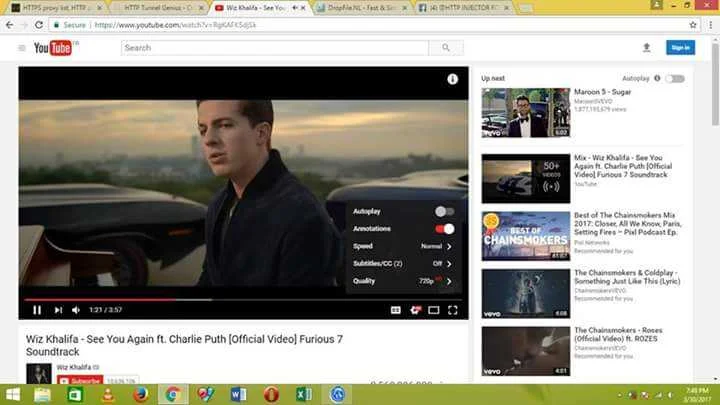720x405 pixels.
Task: Open Maroon 5 - Sugar title link
Action: [602, 92]
